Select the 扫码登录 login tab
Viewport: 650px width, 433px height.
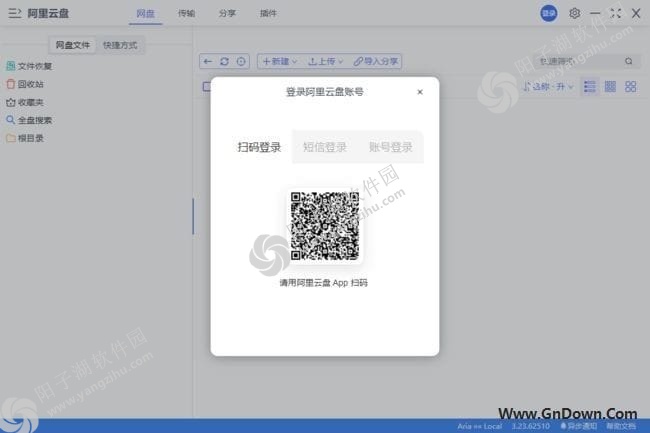click(x=260, y=147)
